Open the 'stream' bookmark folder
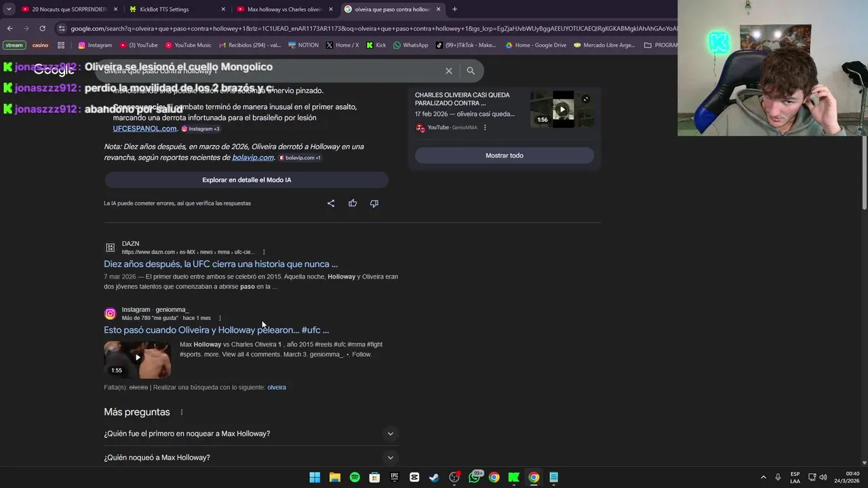This screenshot has width=868, height=488. 14,45
